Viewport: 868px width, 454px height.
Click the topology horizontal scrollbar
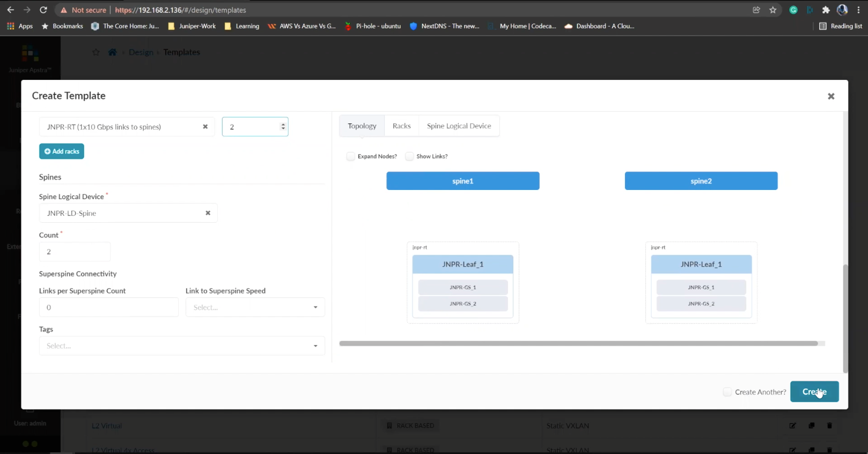point(578,343)
